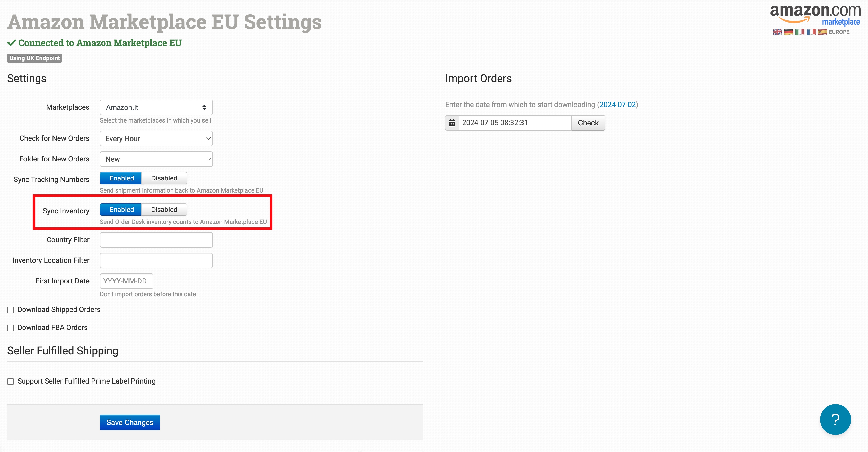Enable Download FBA Orders checkbox
Viewport: 868px width, 452px height.
11,328
